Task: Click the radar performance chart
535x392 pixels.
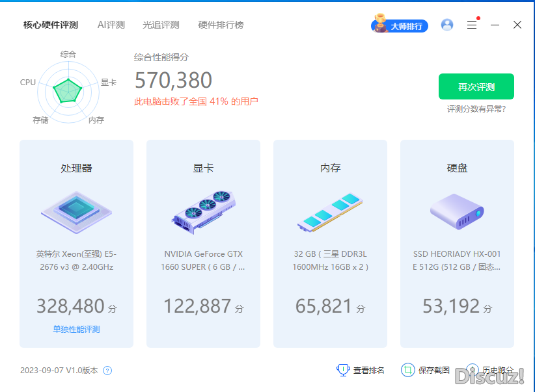Action: [x=68, y=92]
